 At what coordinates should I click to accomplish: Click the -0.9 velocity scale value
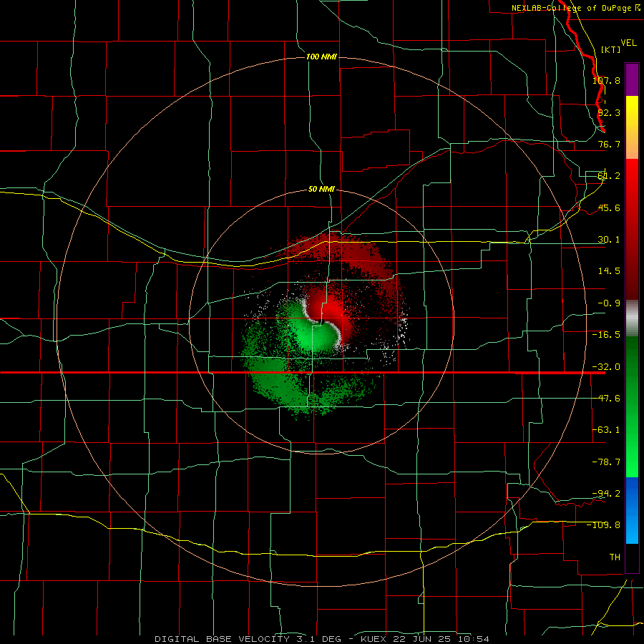point(609,303)
